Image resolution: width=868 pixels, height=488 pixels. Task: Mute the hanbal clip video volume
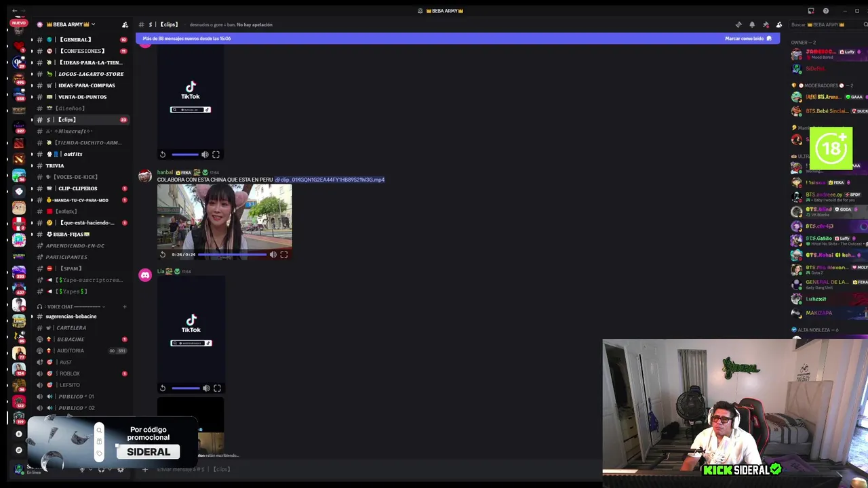click(273, 255)
